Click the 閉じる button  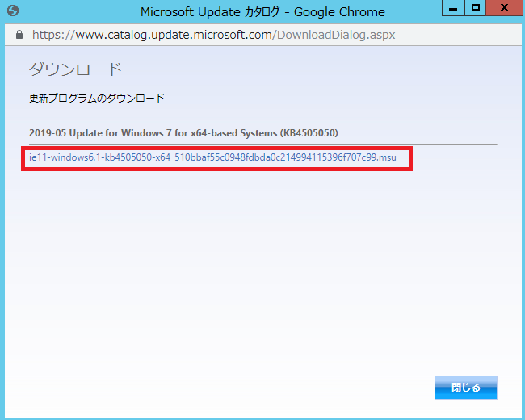coord(466,388)
